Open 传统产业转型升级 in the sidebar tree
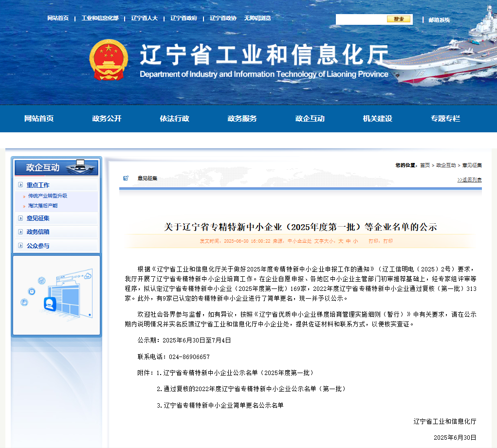 (47, 196)
